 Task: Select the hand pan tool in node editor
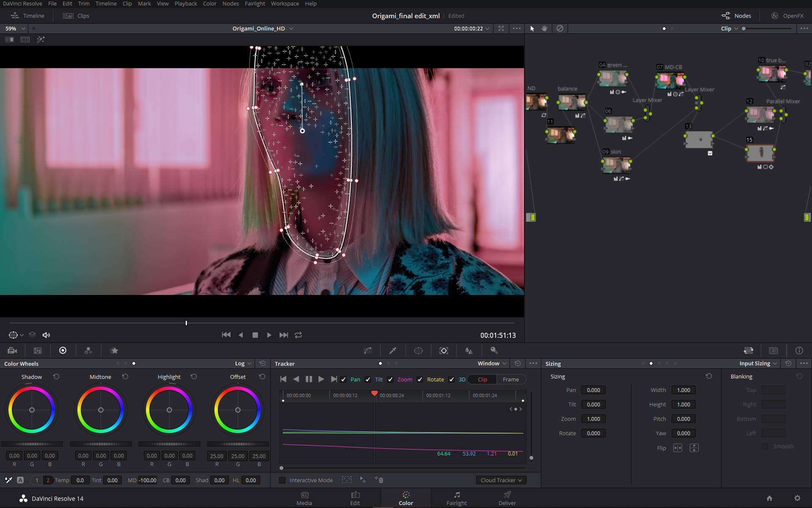click(544, 28)
